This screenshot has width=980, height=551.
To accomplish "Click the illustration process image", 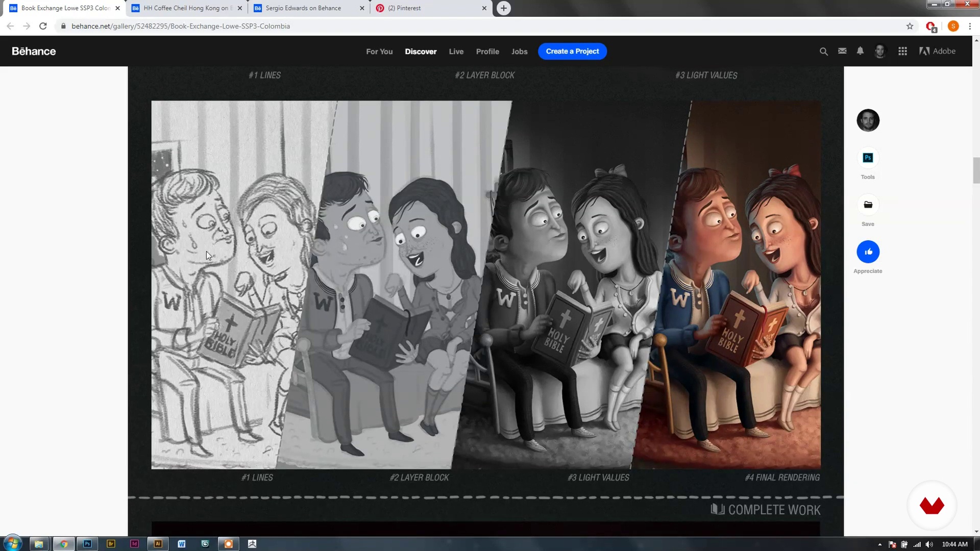I will point(486,285).
